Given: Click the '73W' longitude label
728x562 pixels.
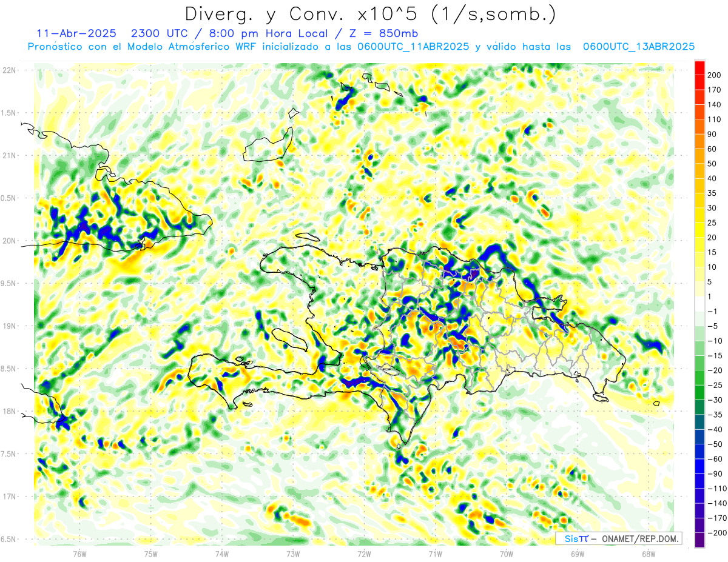Looking at the screenshot, I should [x=293, y=554].
